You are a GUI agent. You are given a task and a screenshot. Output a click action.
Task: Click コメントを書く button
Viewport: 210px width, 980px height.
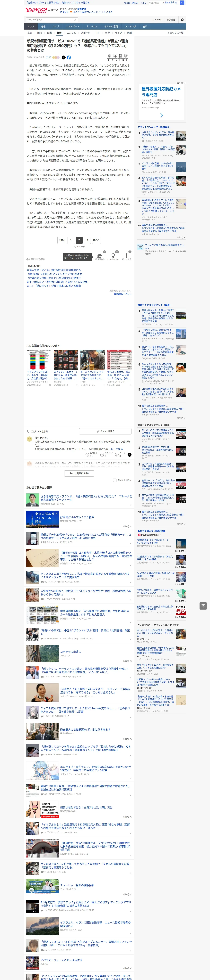tap(105, 431)
